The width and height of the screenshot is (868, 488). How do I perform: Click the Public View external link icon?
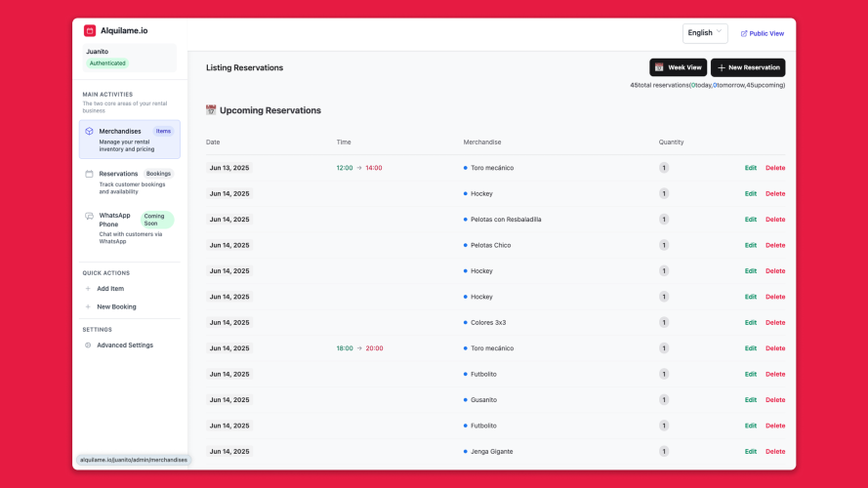(x=744, y=34)
